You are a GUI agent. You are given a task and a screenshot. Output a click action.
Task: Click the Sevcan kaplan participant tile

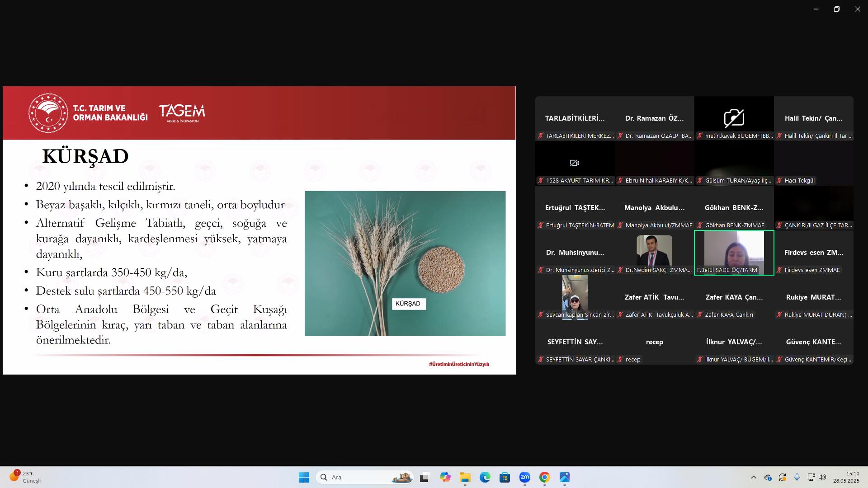pyautogui.click(x=575, y=296)
